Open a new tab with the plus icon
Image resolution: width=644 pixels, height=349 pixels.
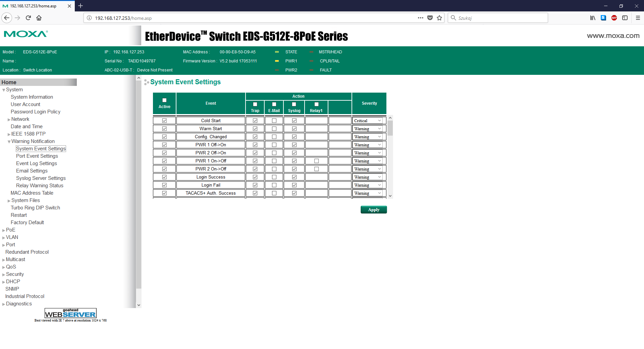(80, 6)
